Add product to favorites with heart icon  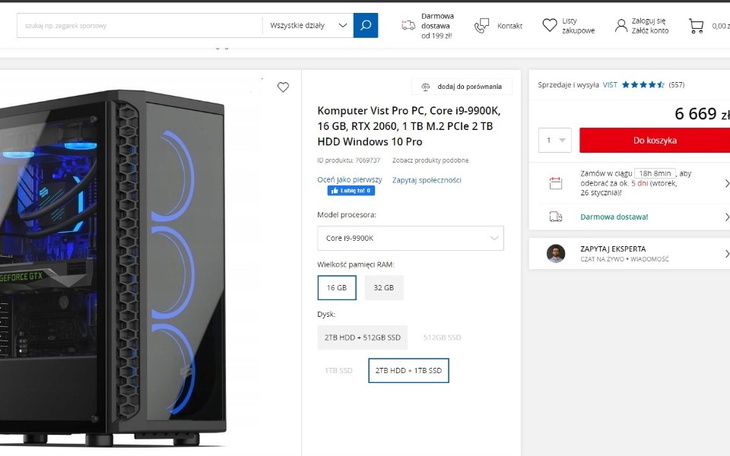pyautogui.click(x=283, y=87)
